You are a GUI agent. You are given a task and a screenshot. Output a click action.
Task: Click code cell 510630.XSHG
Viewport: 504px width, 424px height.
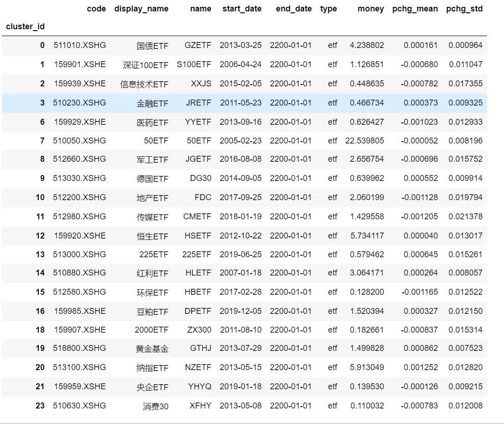[x=79, y=405]
